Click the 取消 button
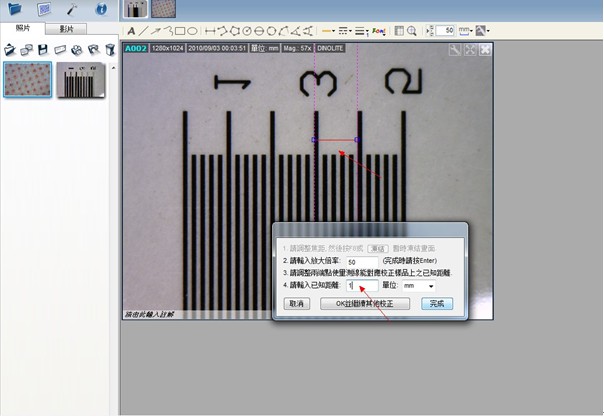 (x=295, y=303)
